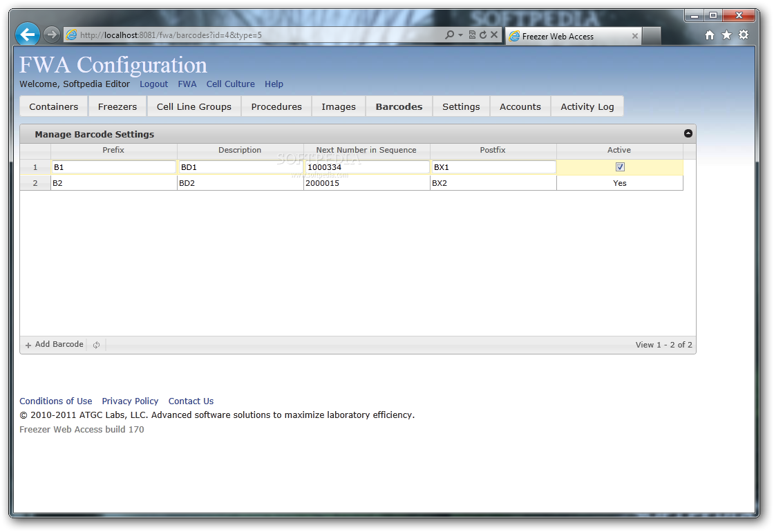Open the address bar dropdown arrow

coord(460,35)
